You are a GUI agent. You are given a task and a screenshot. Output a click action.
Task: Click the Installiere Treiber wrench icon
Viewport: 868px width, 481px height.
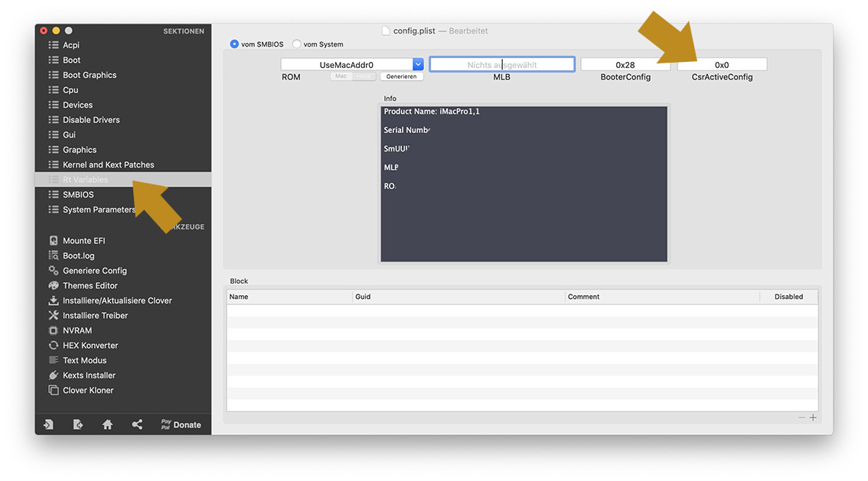[54, 315]
